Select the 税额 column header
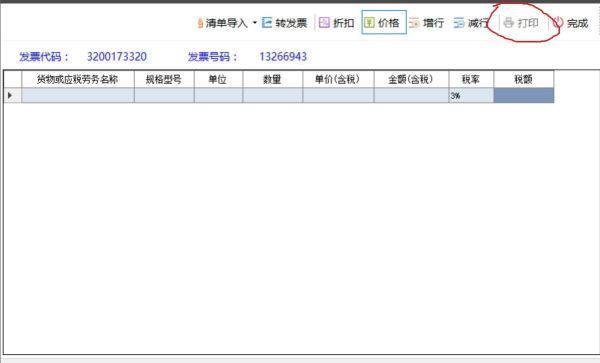This screenshot has width=600, height=363. pos(524,79)
